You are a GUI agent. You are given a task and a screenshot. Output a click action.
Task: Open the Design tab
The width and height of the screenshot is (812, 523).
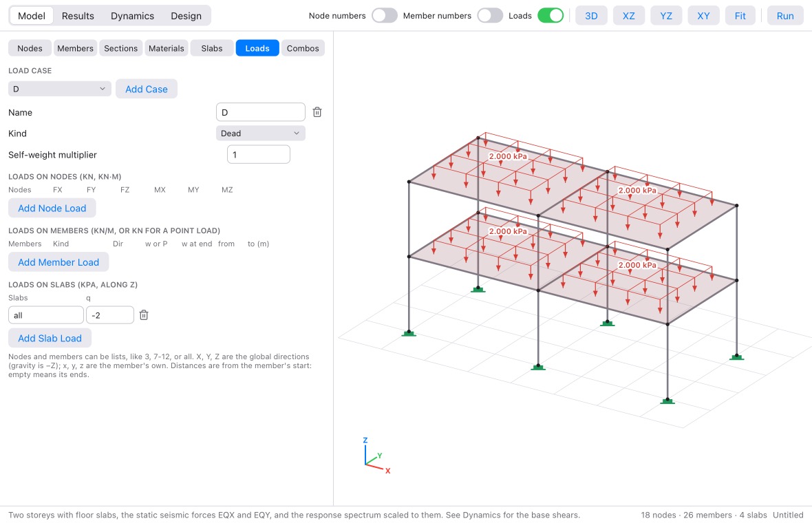[186, 16]
